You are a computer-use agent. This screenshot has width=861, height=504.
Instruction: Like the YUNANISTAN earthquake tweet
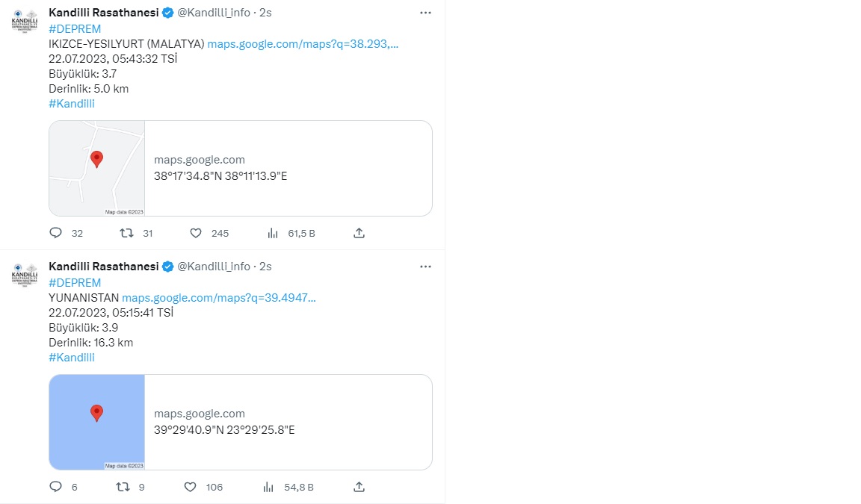coord(191,487)
